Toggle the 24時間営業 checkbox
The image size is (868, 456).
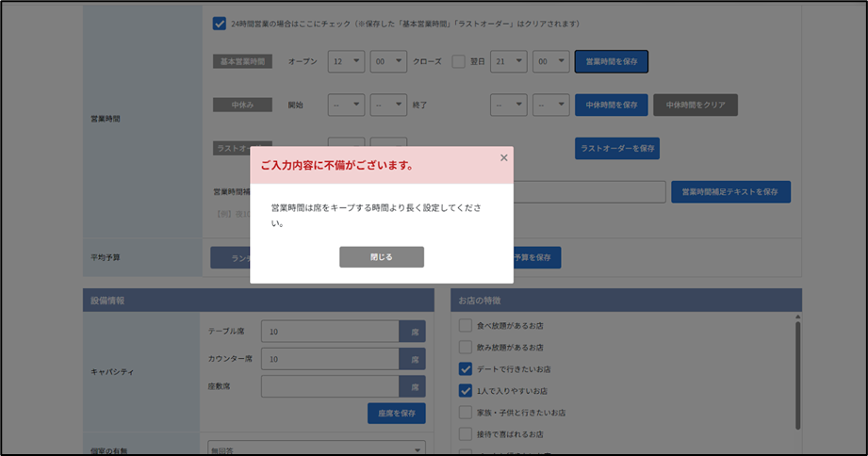220,23
